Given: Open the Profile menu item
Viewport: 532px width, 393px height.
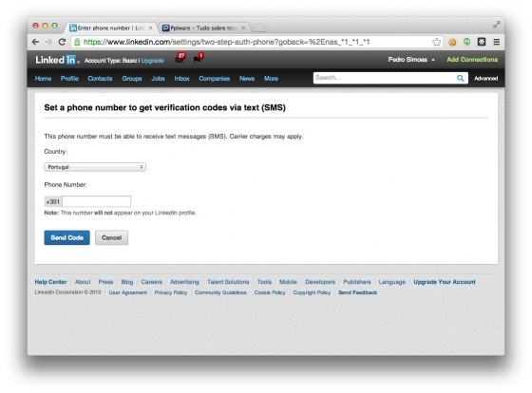Looking at the screenshot, I should [69, 79].
